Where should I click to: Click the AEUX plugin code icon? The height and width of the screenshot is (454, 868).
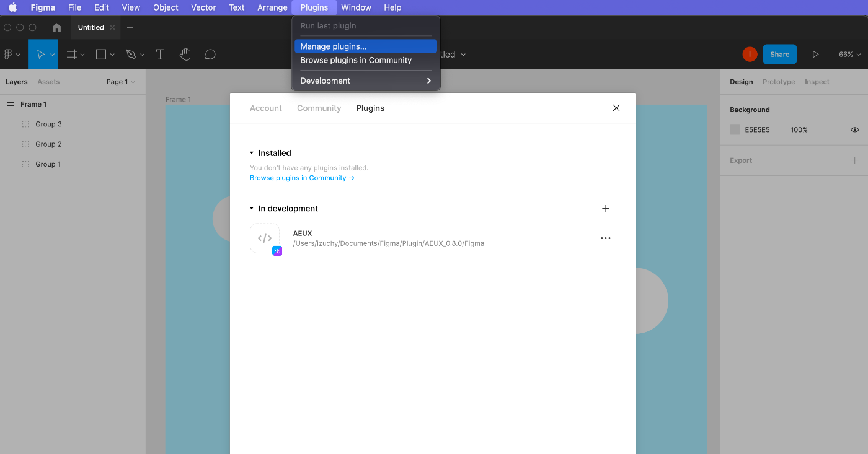(265, 238)
